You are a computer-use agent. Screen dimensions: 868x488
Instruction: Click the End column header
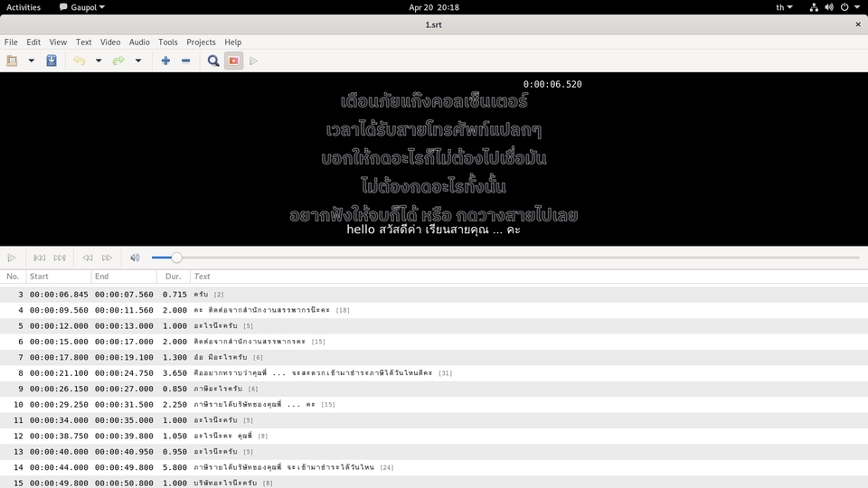(124, 277)
